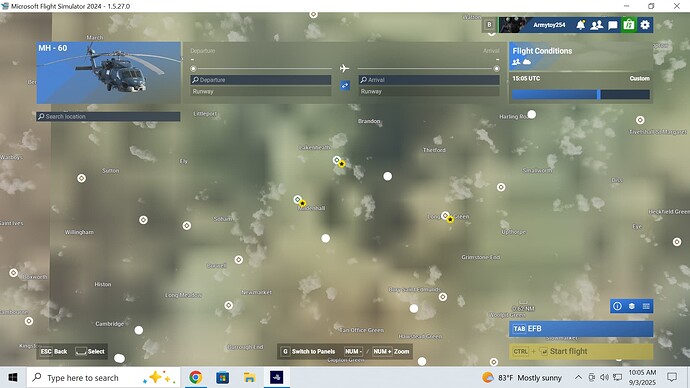The height and width of the screenshot is (388, 690).
Task: Expand the chevron below the B button
Action: tap(492, 33)
